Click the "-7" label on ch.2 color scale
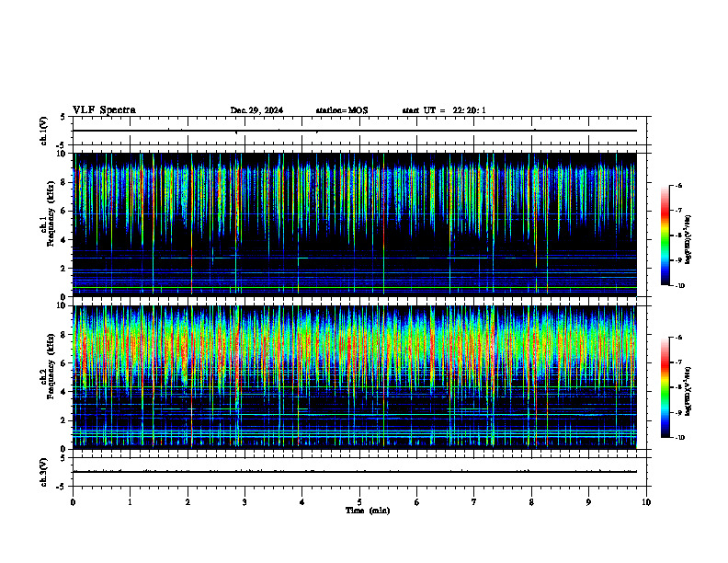The height and width of the screenshot is (563, 728). point(679,362)
